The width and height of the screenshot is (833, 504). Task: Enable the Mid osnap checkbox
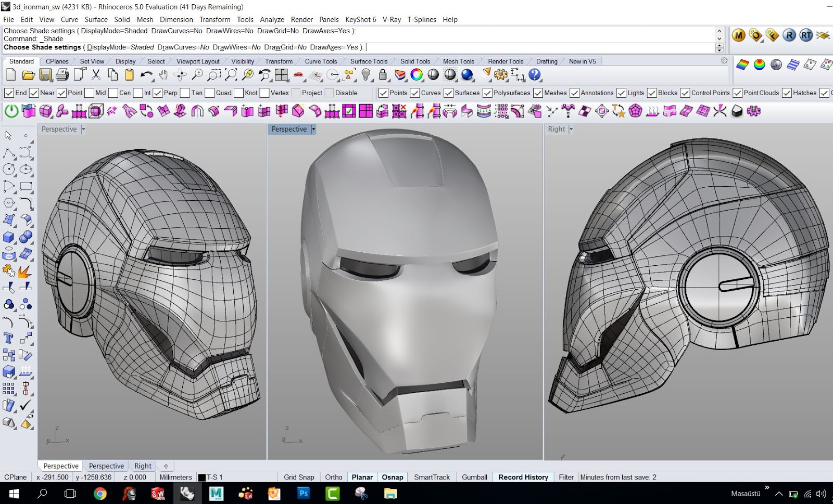pyautogui.click(x=90, y=93)
